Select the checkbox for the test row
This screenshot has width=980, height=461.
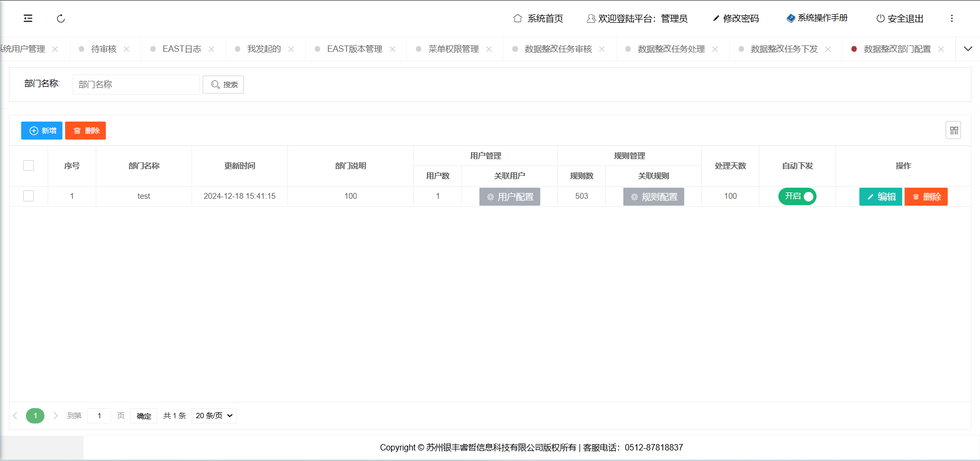click(29, 196)
